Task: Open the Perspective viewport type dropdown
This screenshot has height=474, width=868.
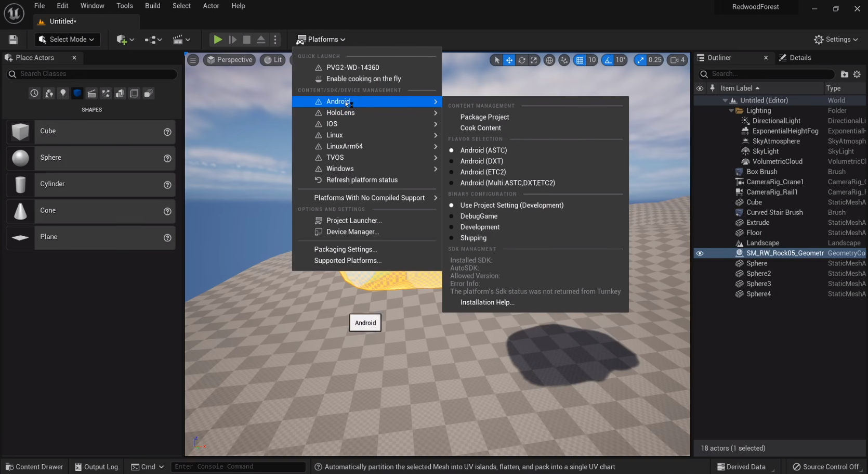Action: point(229,60)
